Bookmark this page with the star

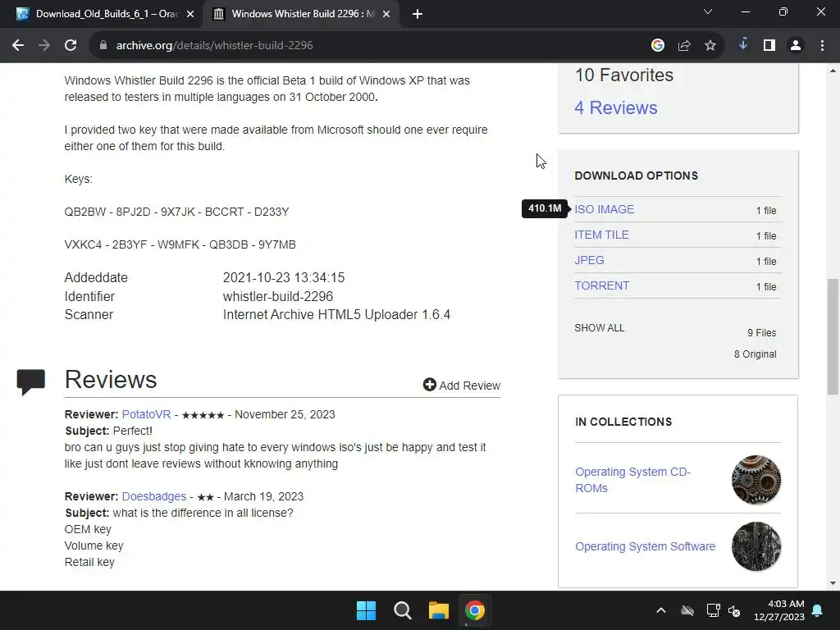click(x=710, y=46)
